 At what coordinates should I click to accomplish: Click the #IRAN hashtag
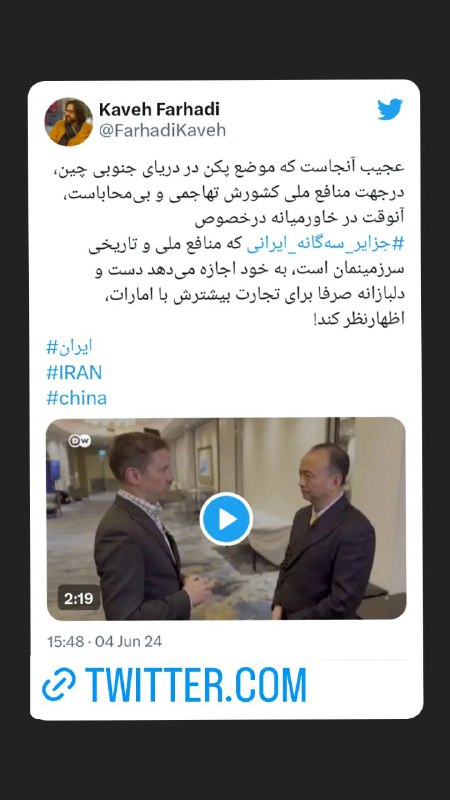(x=74, y=372)
